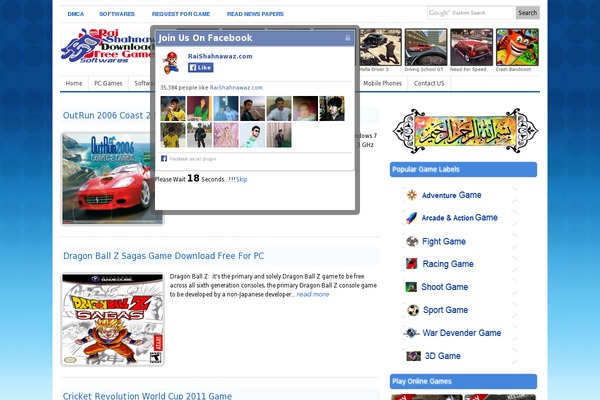
Task: Click the Fight Game icon
Action: coord(412,242)
